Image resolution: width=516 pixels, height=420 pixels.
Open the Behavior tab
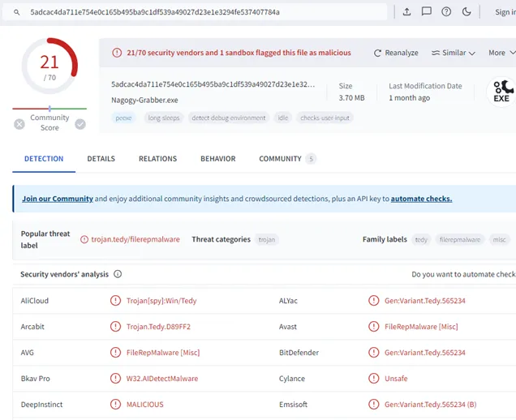(x=217, y=159)
